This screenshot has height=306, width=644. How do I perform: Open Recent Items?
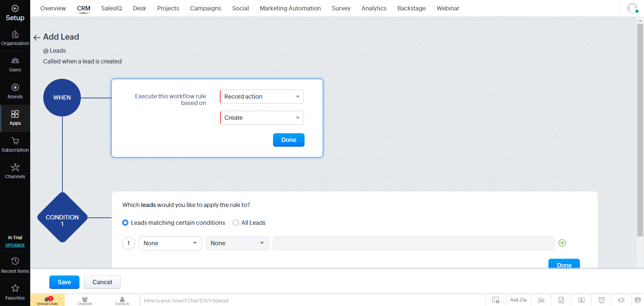15,265
